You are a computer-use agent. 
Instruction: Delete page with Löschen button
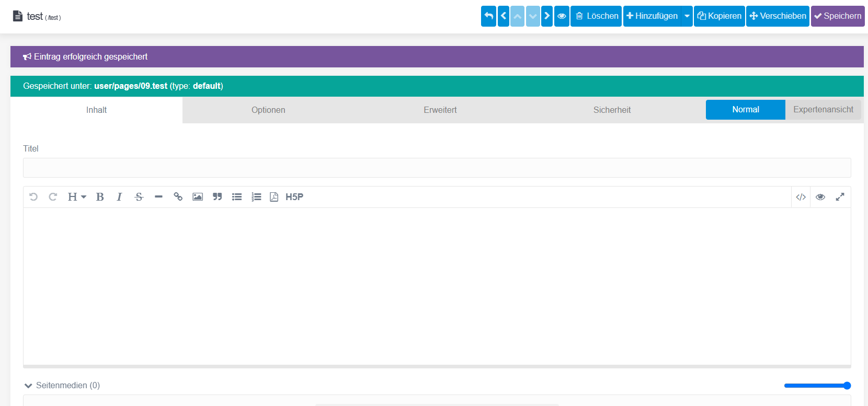(x=596, y=16)
